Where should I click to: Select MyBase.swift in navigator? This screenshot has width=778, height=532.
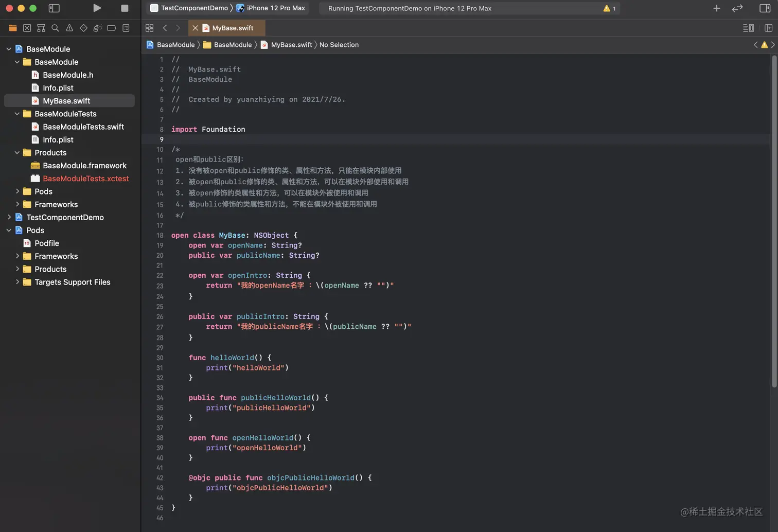coord(69,101)
